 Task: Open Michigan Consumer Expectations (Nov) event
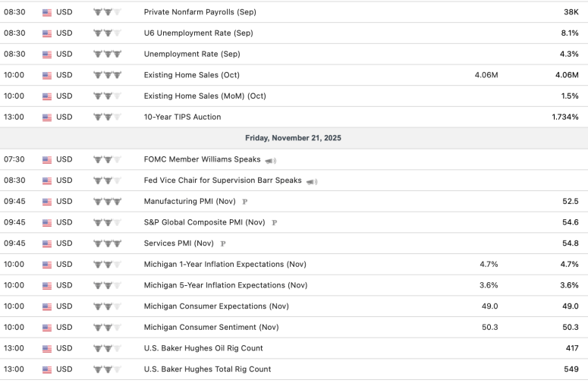pos(216,306)
